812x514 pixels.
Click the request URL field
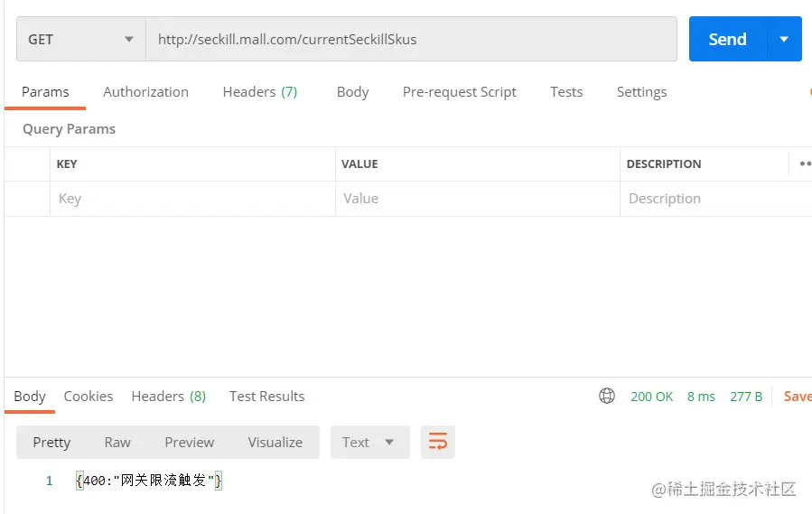411,40
